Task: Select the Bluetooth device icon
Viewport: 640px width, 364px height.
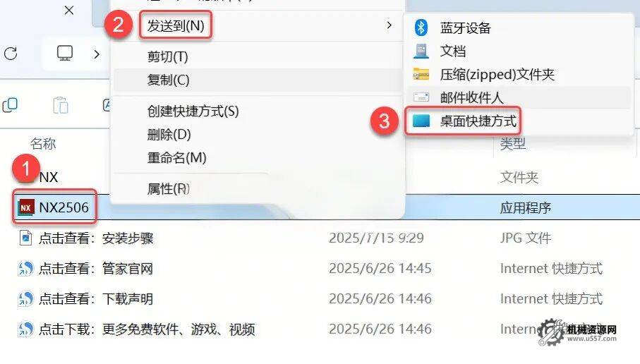Action: click(x=421, y=28)
